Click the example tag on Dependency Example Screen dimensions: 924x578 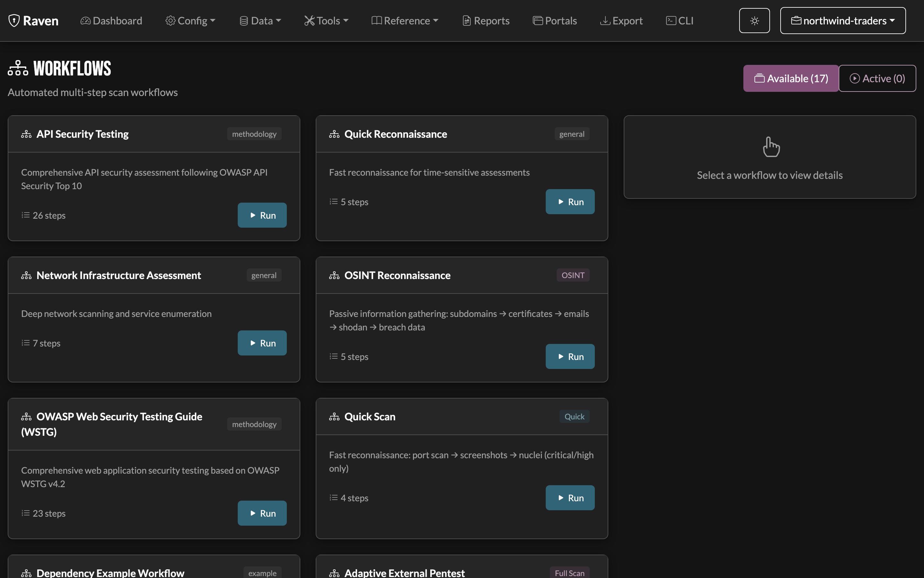coord(262,573)
